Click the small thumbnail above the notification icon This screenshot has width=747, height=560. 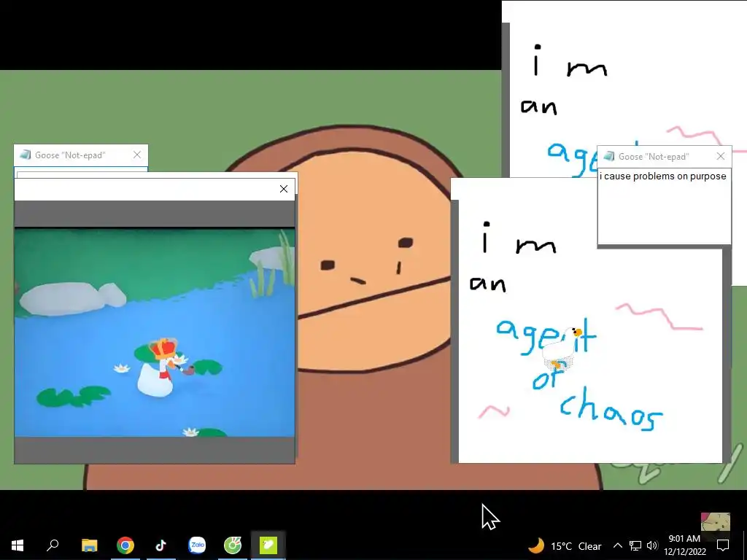715,521
